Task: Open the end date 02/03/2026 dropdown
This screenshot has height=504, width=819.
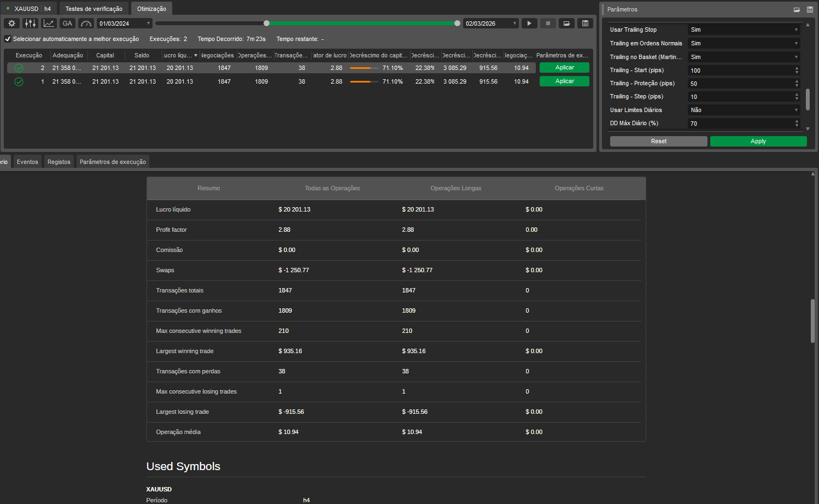Action: [x=514, y=23]
